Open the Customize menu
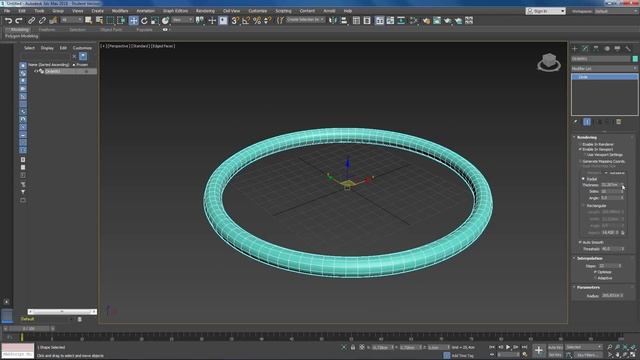Image resolution: width=640 pixels, height=360 pixels. click(x=258, y=11)
